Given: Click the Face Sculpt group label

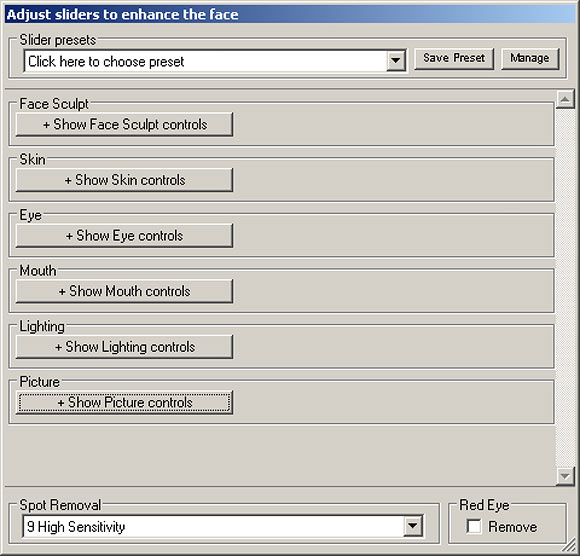Looking at the screenshot, I should coord(54,104).
